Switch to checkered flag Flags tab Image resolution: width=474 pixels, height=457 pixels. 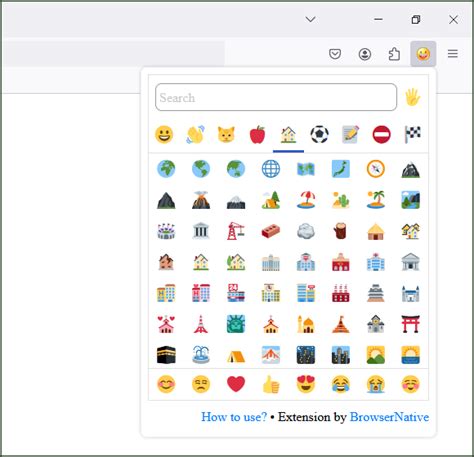(x=413, y=135)
